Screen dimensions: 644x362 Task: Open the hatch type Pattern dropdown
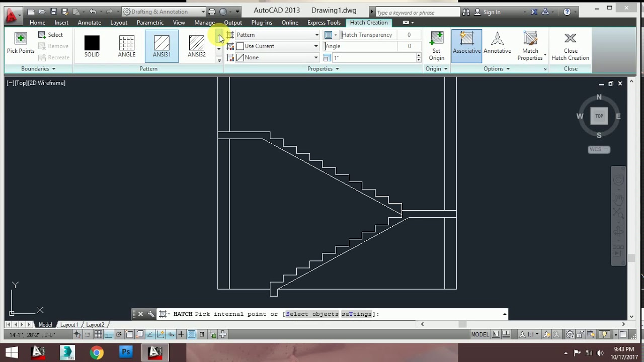277,35
